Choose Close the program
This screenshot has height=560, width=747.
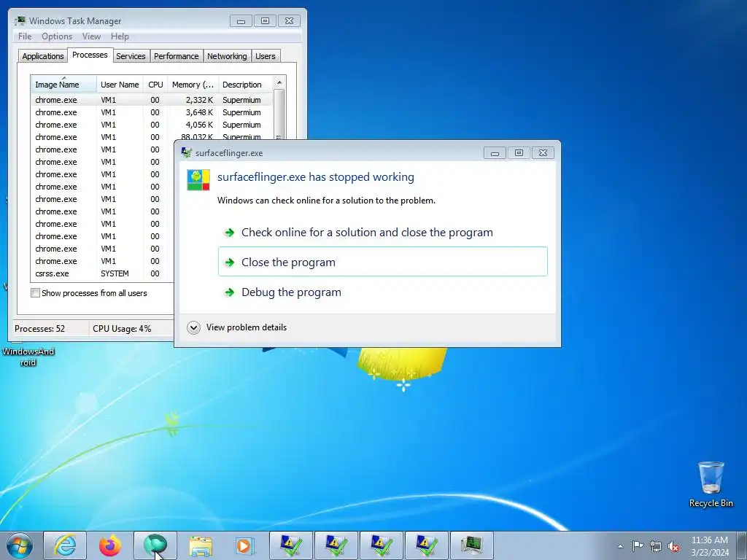point(382,262)
